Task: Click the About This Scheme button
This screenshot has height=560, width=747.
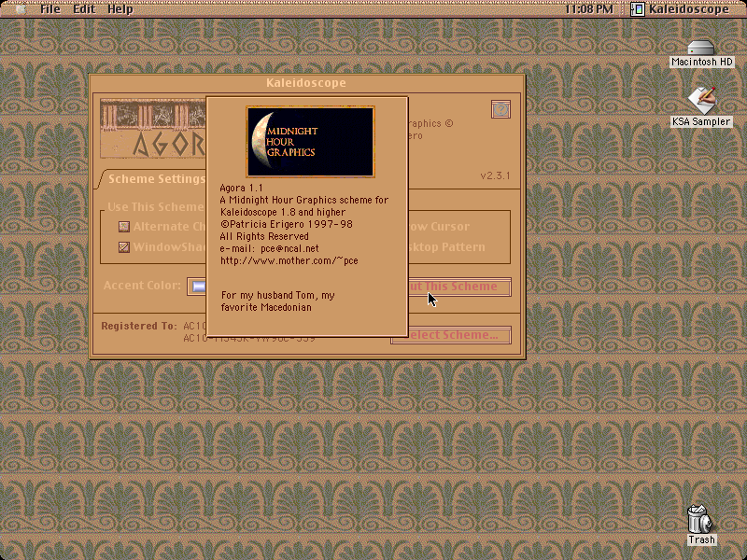Action: click(x=459, y=287)
